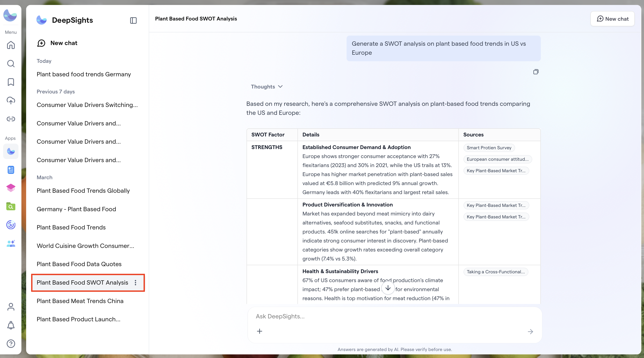Expand the Thoughts section
644x358 pixels.
[267, 86]
